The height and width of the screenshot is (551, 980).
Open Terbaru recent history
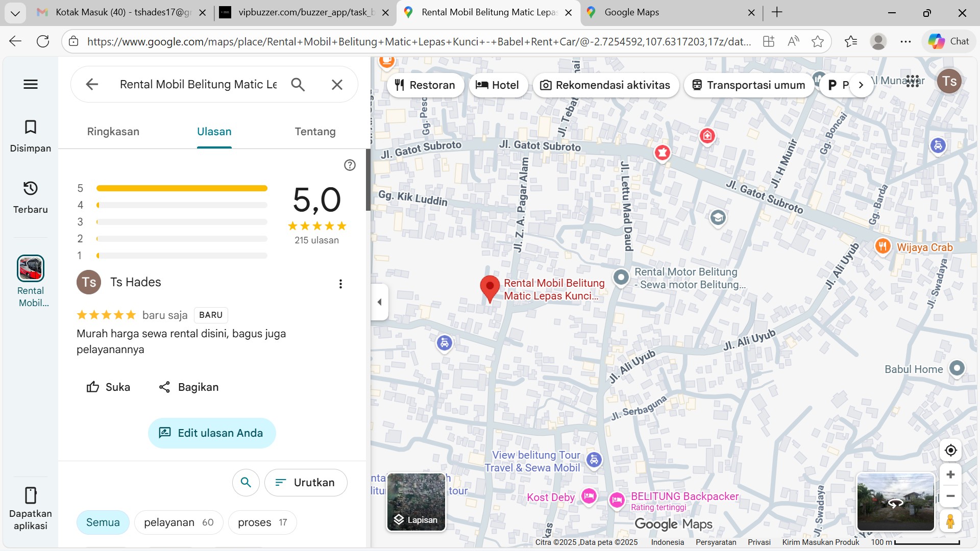click(x=31, y=197)
